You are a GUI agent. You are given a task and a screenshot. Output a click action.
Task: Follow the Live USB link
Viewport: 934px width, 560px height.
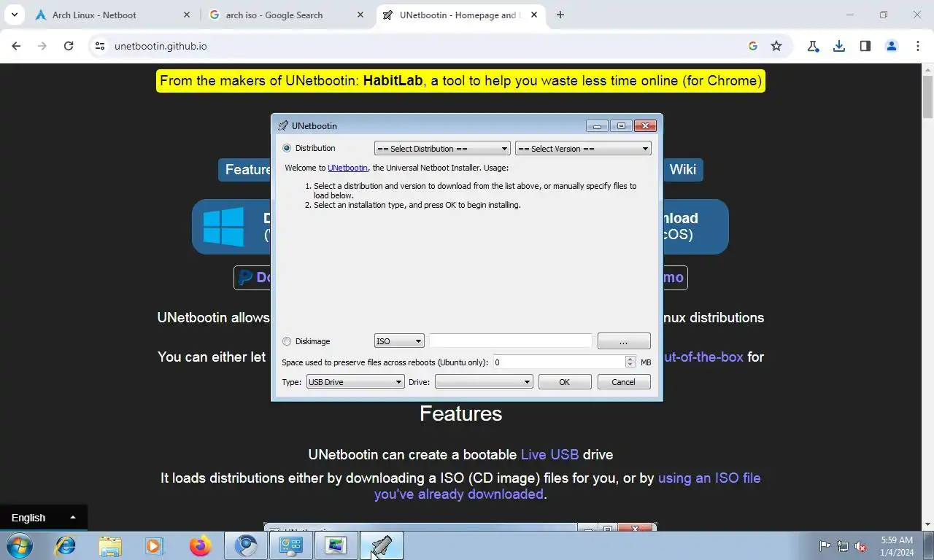(549, 454)
